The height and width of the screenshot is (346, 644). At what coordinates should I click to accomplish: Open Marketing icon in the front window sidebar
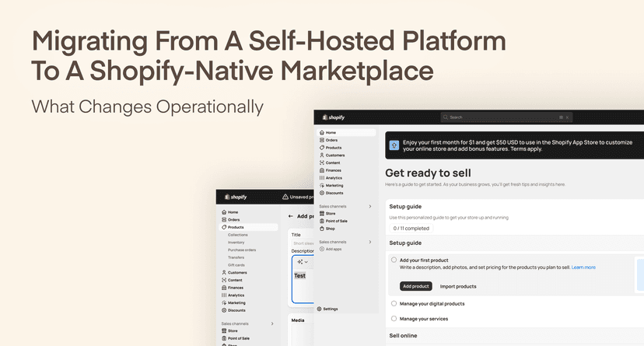point(322,185)
